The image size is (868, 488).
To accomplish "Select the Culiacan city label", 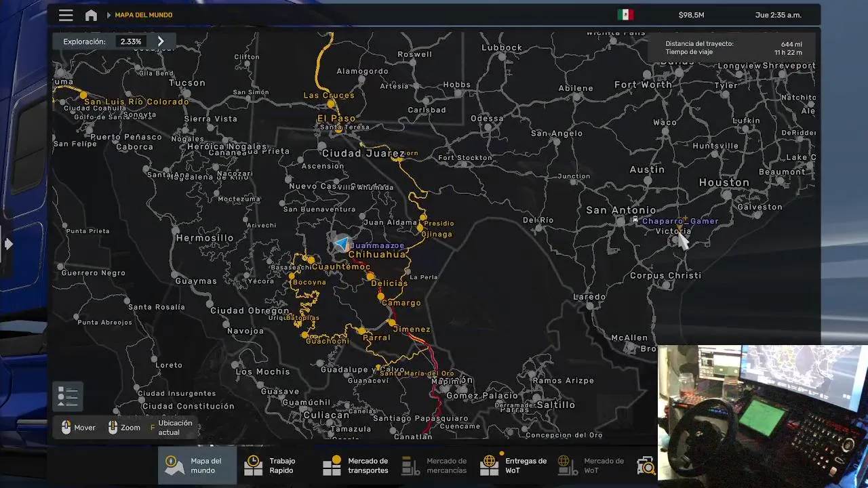I will [326, 415].
